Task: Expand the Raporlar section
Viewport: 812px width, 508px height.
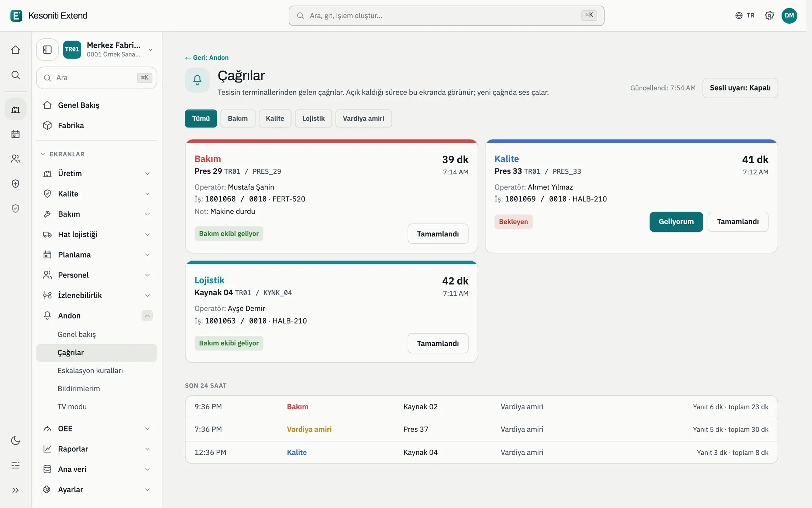Action: [97, 449]
